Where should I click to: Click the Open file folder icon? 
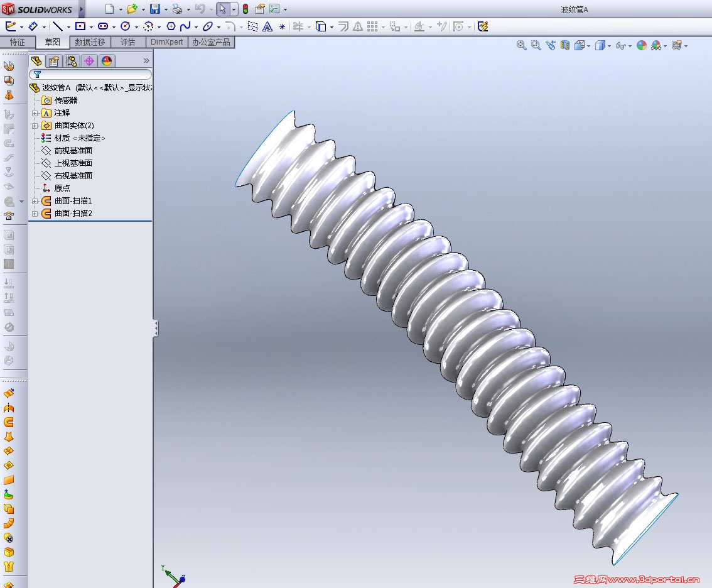(x=132, y=9)
